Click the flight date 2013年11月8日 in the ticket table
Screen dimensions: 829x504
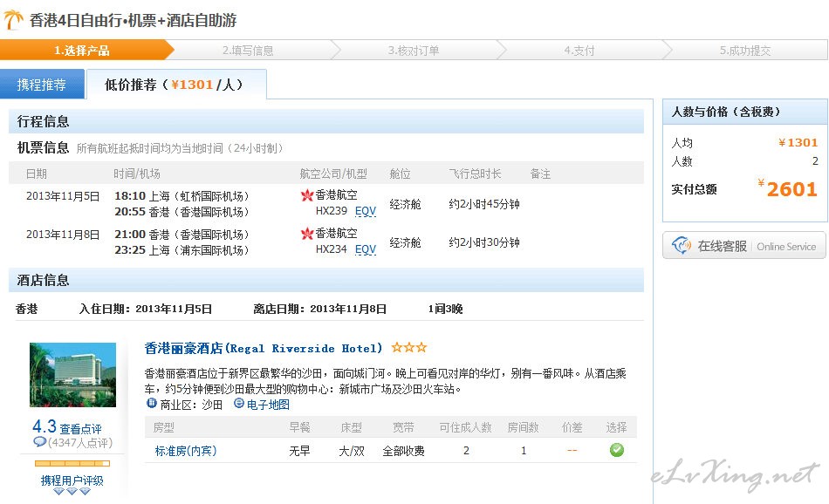[63, 235]
